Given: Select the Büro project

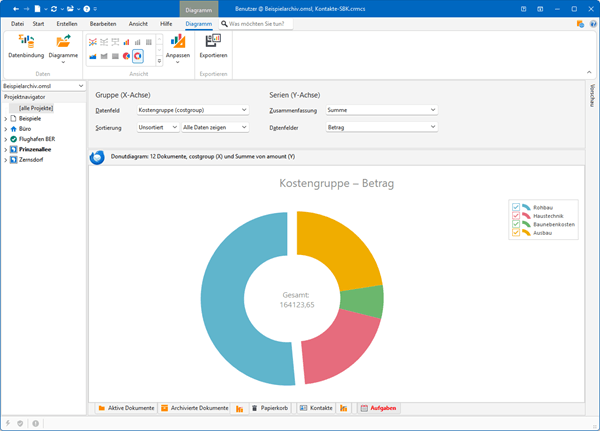Looking at the screenshot, I should coord(25,129).
